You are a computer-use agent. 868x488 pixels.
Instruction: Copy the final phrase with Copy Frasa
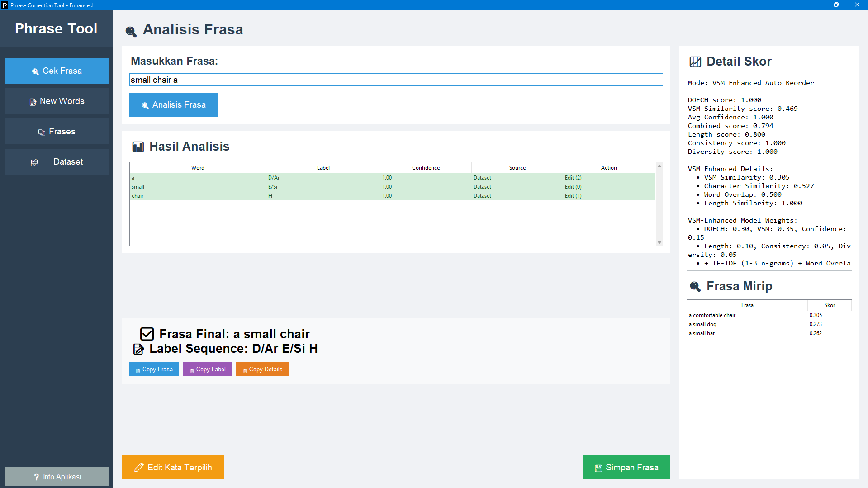(x=153, y=369)
